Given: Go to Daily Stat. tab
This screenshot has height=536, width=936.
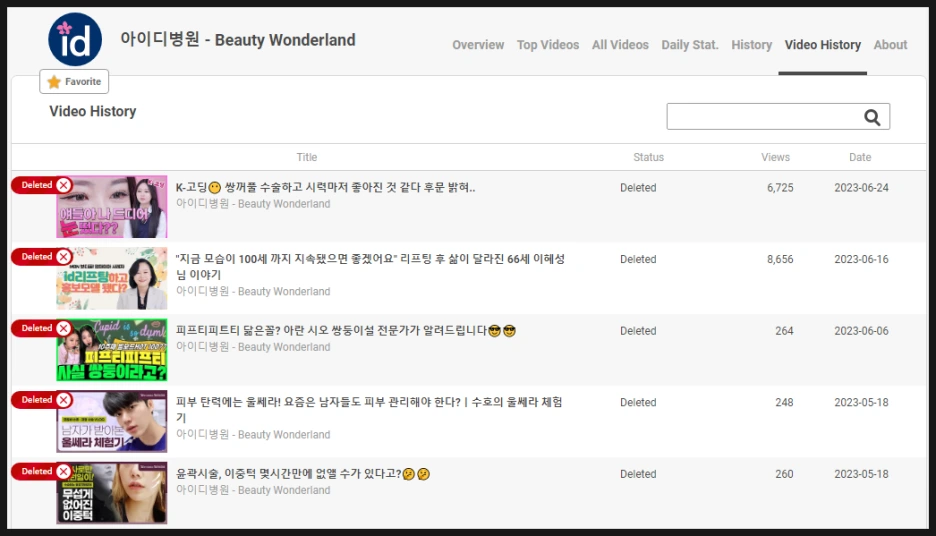Looking at the screenshot, I should click(690, 45).
